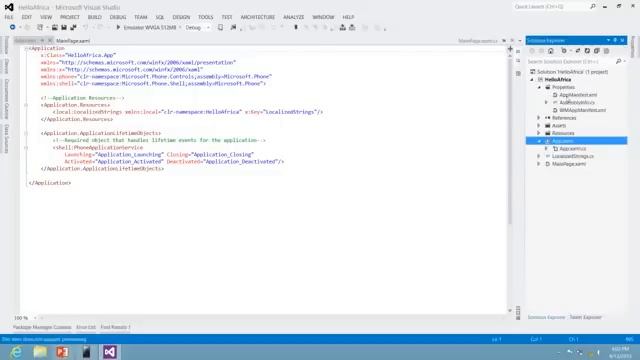Open the TOOLS menu
Screen dimensions: 640x360
coord(206,17)
